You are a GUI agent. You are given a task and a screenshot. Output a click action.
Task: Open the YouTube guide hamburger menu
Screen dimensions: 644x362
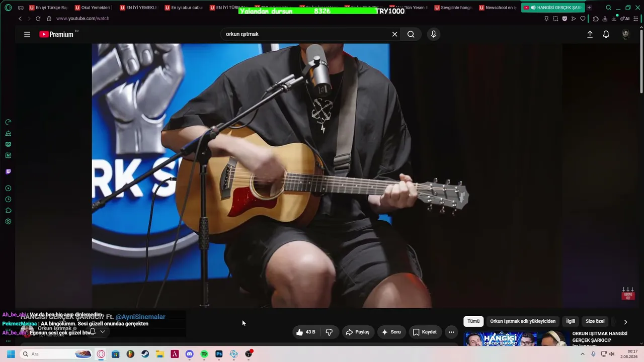pos(27,34)
